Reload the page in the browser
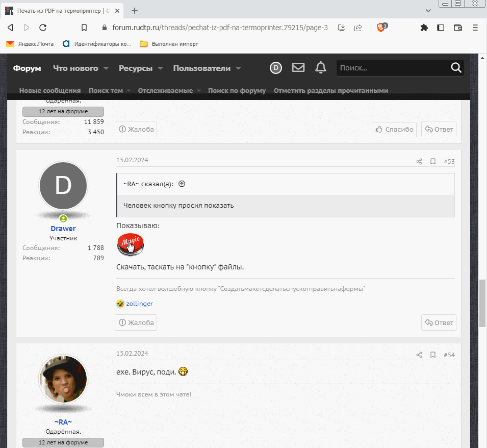 click(43, 28)
